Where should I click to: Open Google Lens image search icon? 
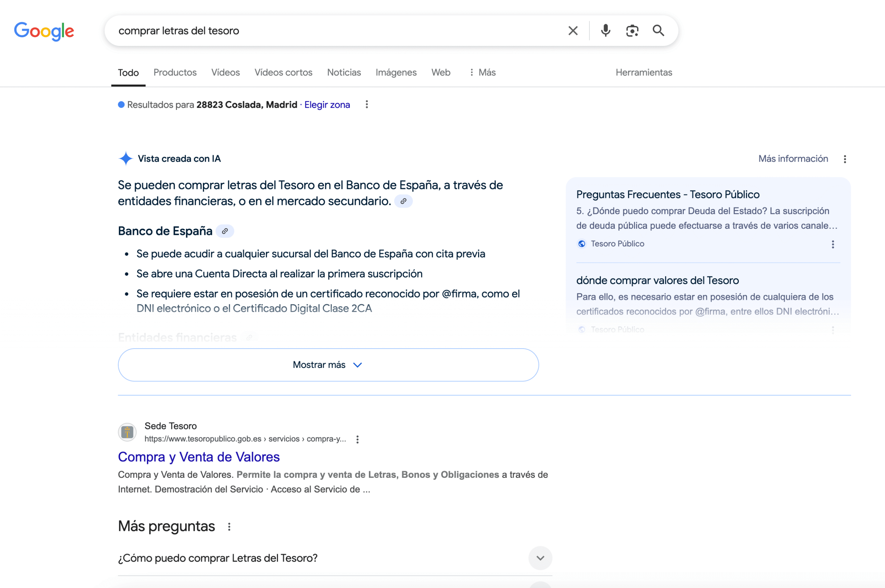[x=632, y=31]
